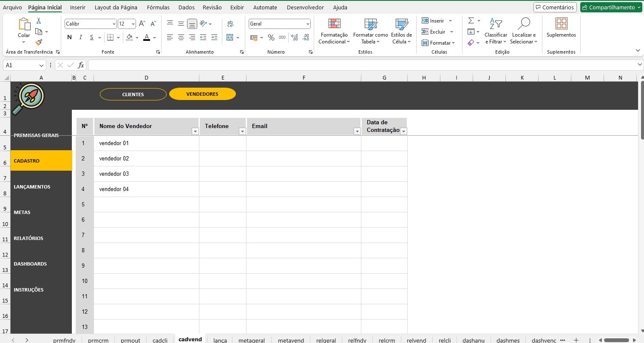Viewport: 644px width, 343px height.
Task: Click the font color A swatch
Action: click(147, 37)
